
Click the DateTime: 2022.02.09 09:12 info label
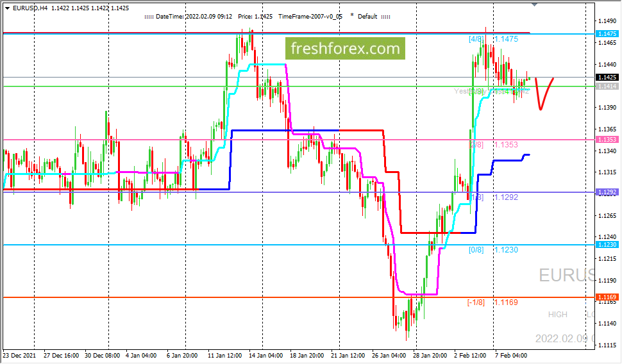coord(194,17)
